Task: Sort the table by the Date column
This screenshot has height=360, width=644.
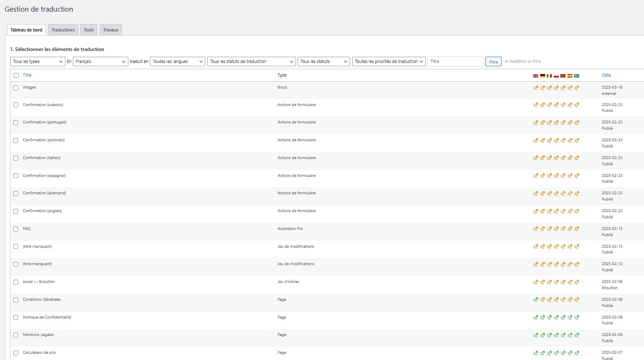Action: pyautogui.click(x=606, y=75)
